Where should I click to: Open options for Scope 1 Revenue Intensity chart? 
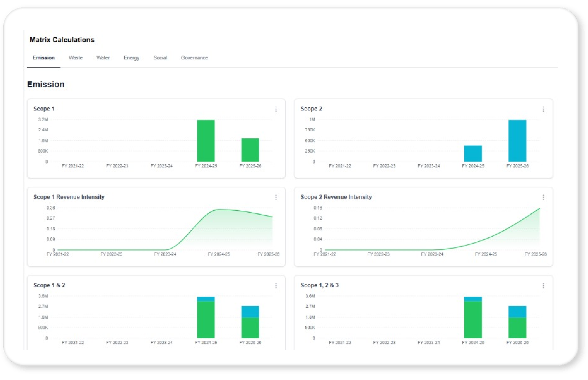(276, 197)
